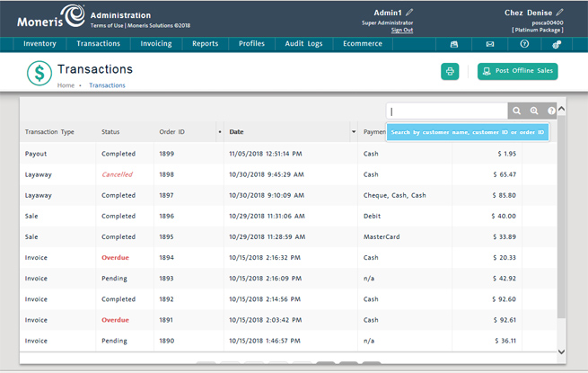Open the Ecommerce menu
The height and width of the screenshot is (373, 588).
[x=363, y=44]
